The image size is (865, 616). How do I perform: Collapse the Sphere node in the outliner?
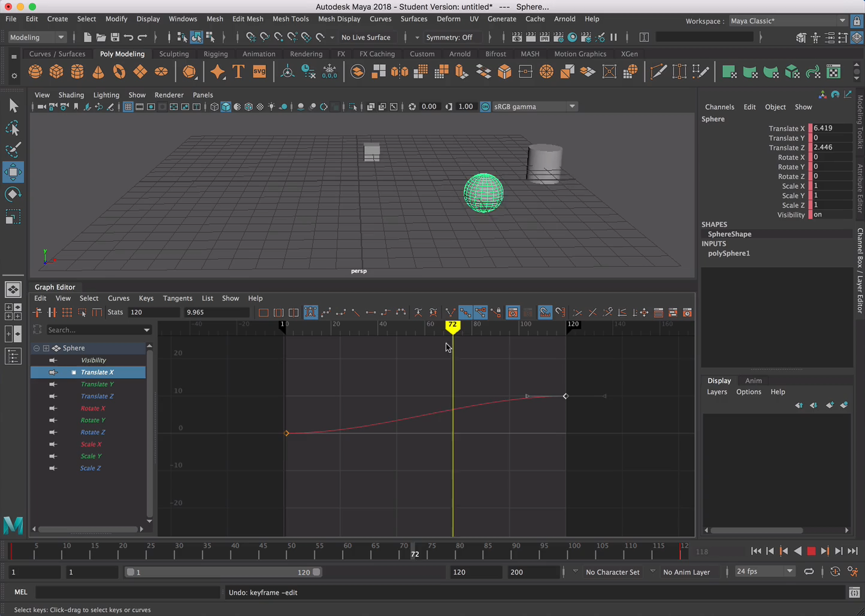click(37, 348)
